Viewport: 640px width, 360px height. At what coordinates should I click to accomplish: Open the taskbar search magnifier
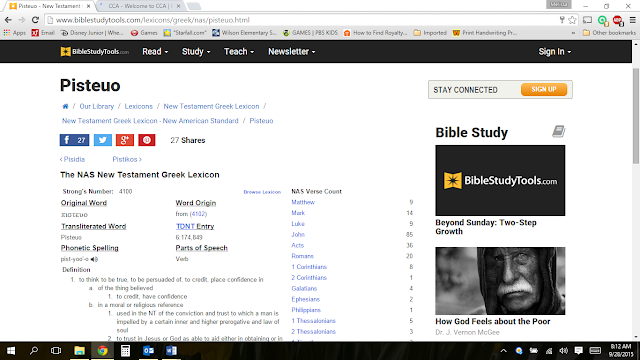(34, 351)
